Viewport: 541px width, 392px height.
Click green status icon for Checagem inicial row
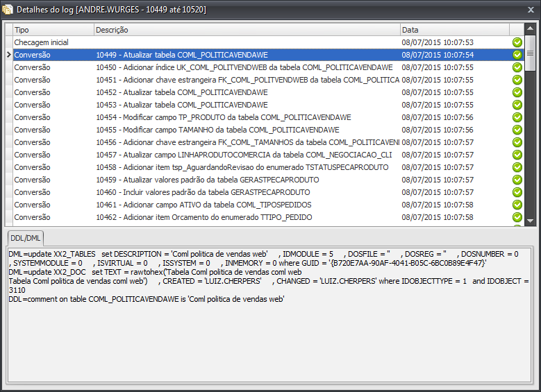tap(517, 42)
